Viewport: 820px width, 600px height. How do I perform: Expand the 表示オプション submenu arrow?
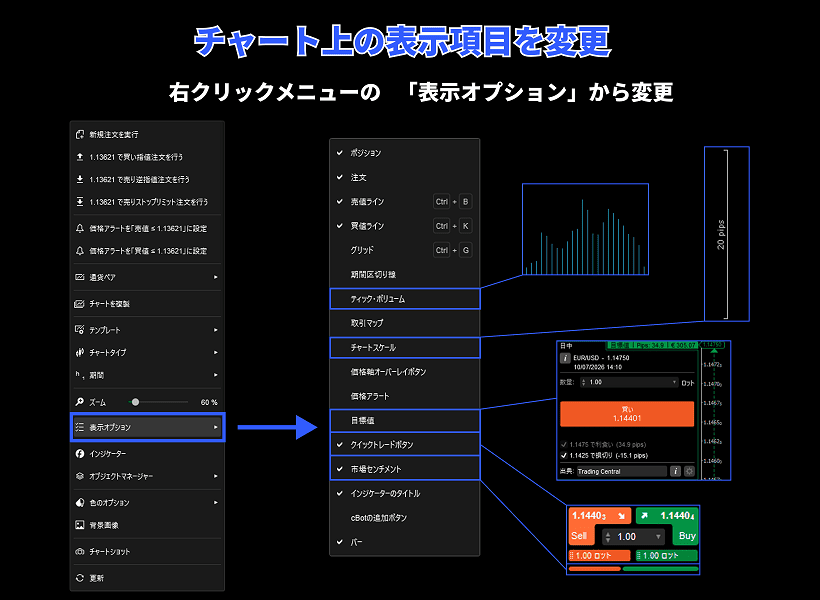click(215, 427)
